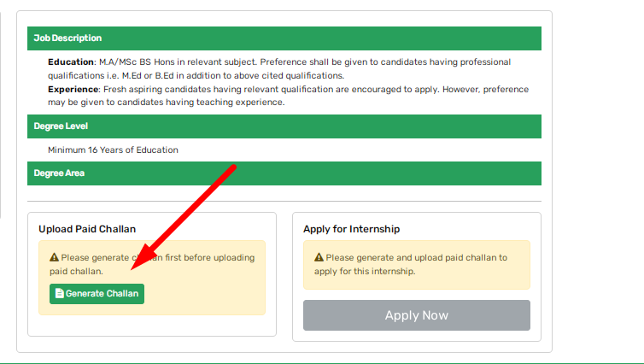Click the Apply for Internship heading
Image resolution: width=644 pixels, height=364 pixels.
point(352,229)
